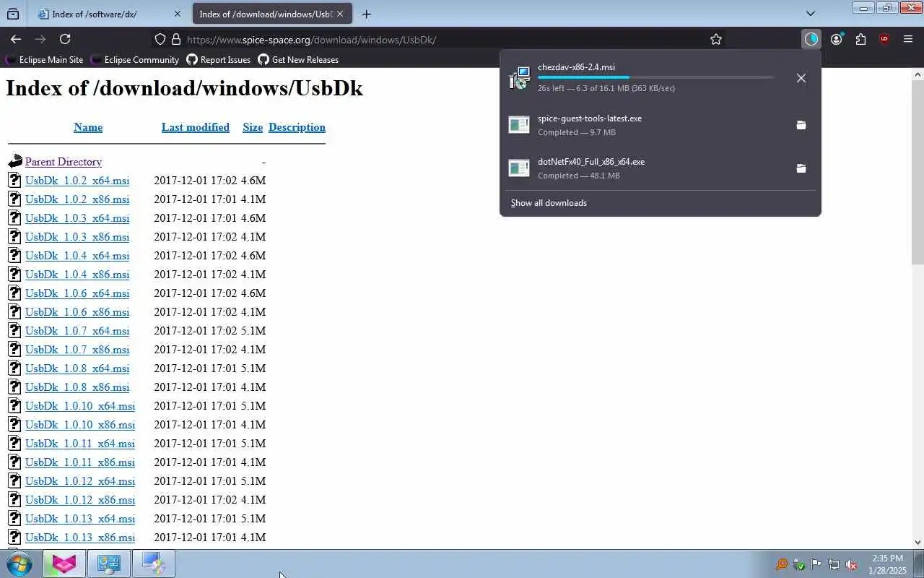
Task: Open the Firefox View icon
Action: [x=13, y=14]
